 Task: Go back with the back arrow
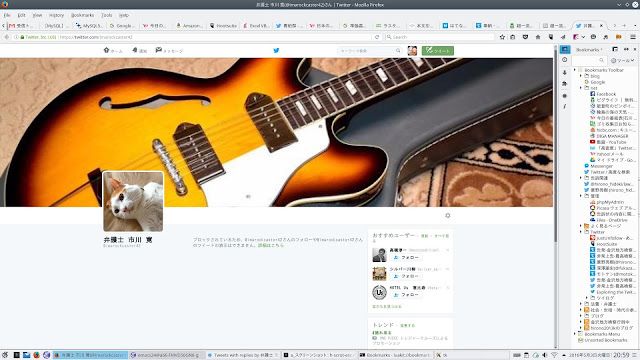coord(7,37)
